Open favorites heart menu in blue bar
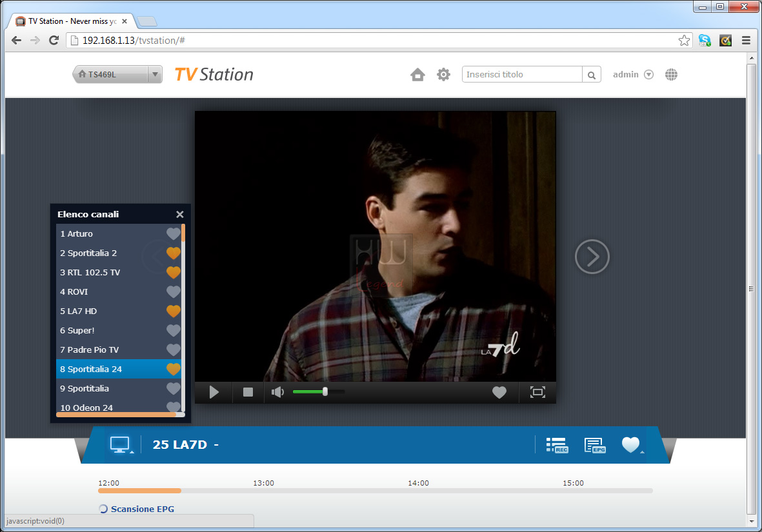Image resolution: width=762 pixels, height=532 pixels. (632, 445)
